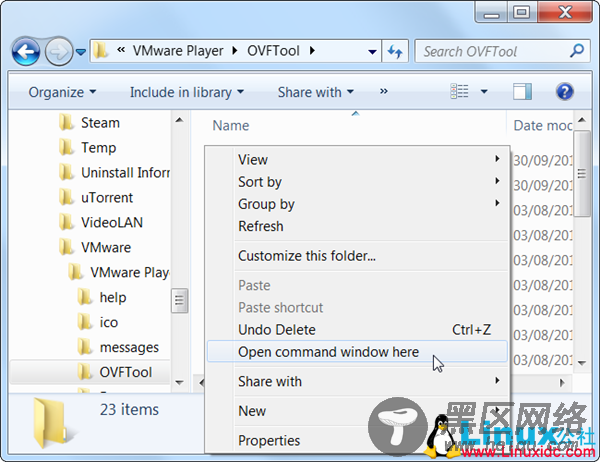Select VMware folder in tree

pos(106,247)
